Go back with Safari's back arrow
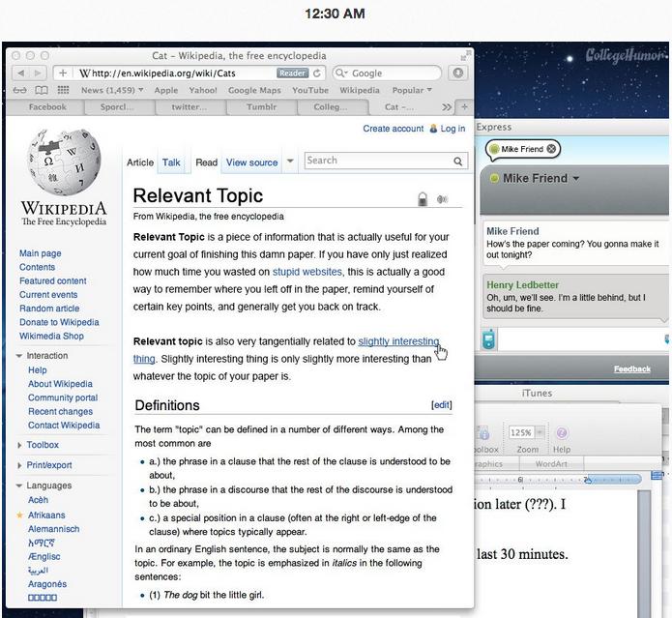The image size is (672, 618). (20, 74)
